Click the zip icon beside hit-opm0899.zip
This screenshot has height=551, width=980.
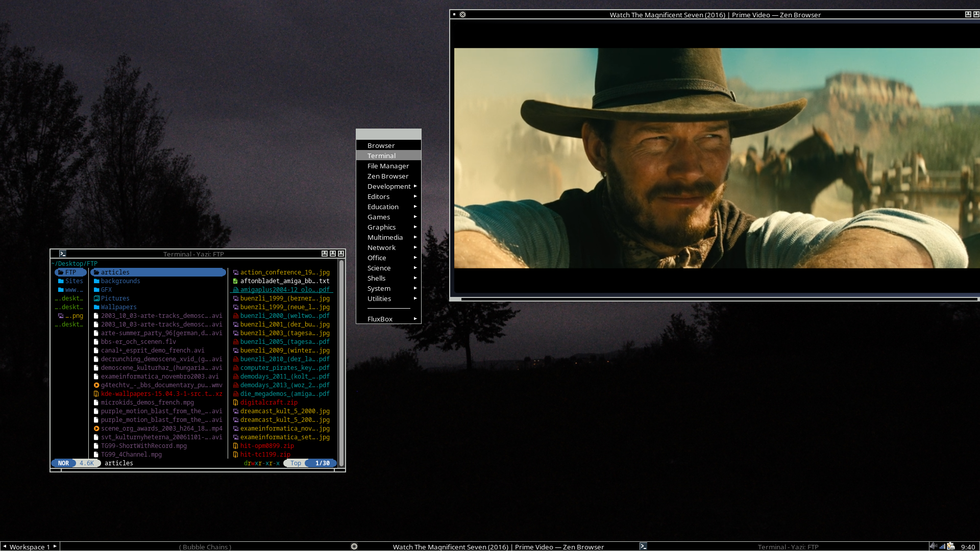236,446
